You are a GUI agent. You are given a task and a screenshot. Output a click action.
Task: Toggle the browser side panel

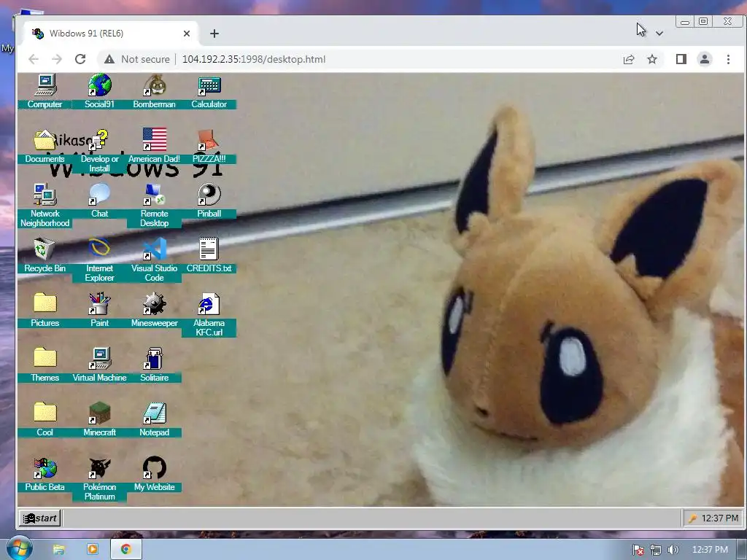click(681, 59)
